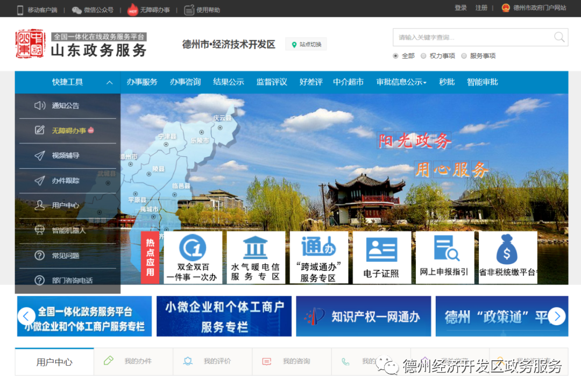Click the 视频辅导 paper plane icon

click(40, 155)
